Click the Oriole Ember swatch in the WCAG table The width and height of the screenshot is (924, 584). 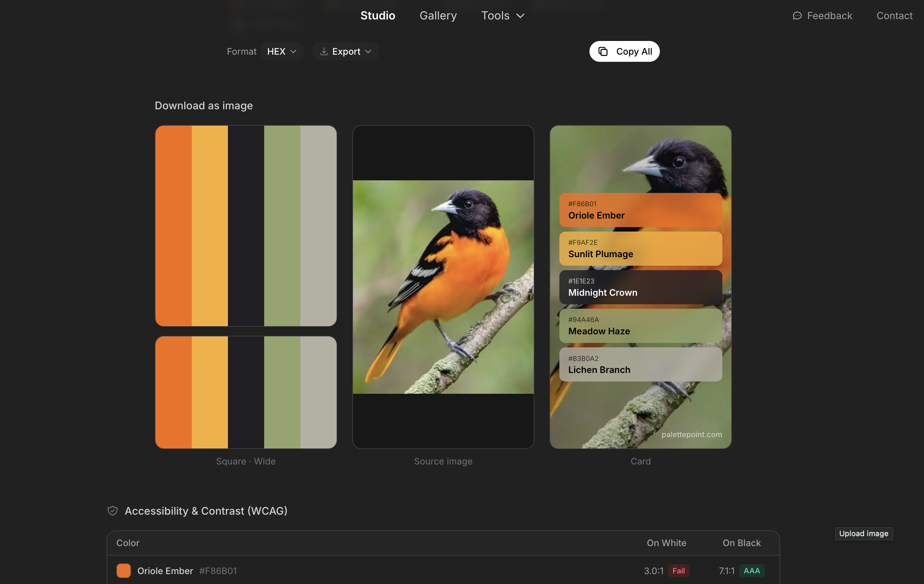tap(123, 571)
